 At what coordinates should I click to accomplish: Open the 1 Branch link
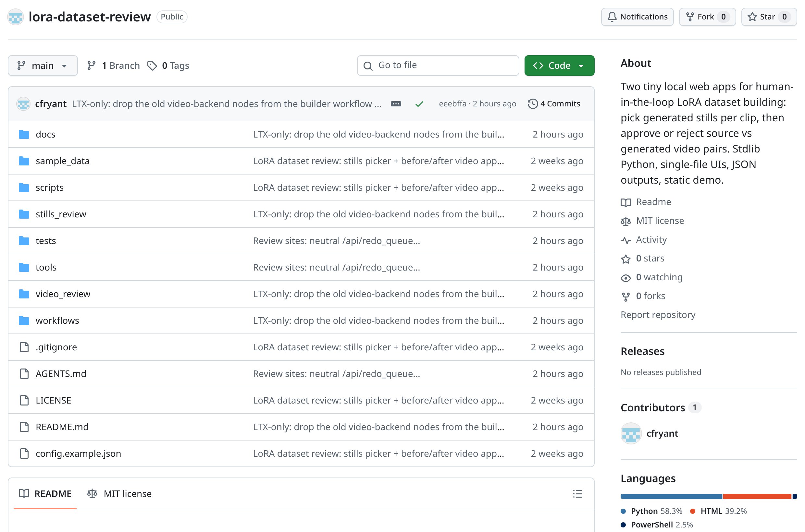pyautogui.click(x=113, y=66)
